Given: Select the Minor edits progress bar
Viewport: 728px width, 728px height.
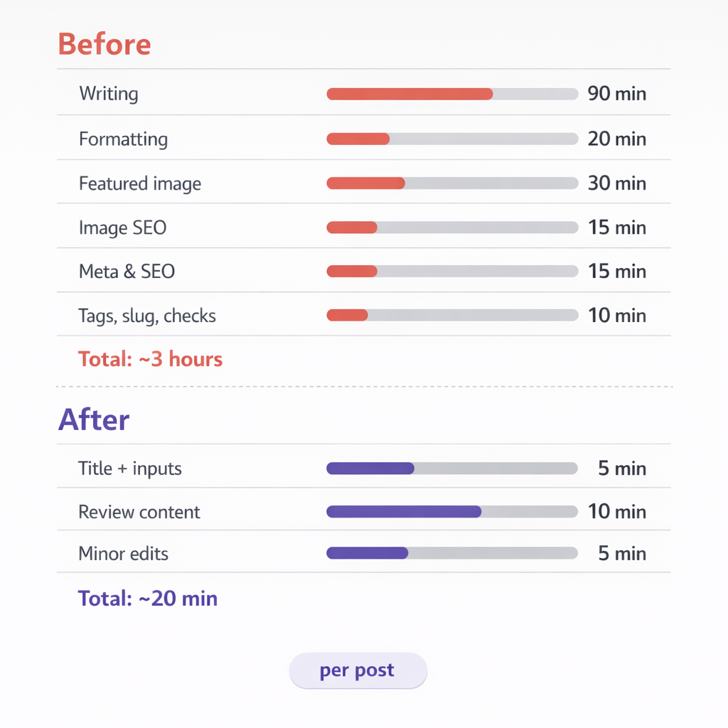Looking at the screenshot, I should point(452,553).
